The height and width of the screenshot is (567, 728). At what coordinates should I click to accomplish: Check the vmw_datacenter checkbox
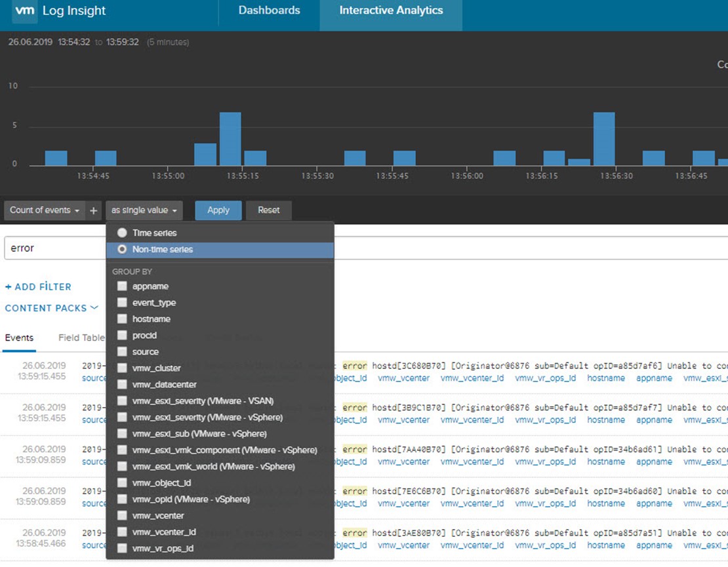(x=122, y=384)
